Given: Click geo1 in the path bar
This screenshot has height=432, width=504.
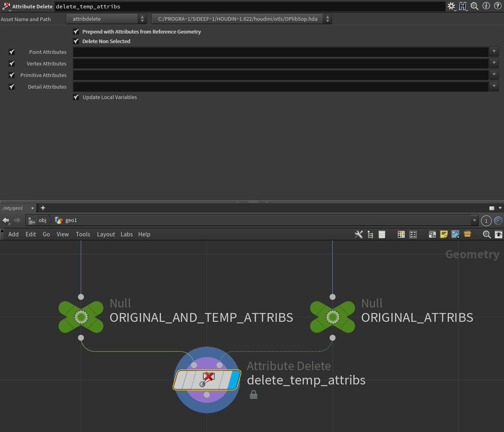Looking at the screenshot, I should pyautogui.click(x=66, y=220).
